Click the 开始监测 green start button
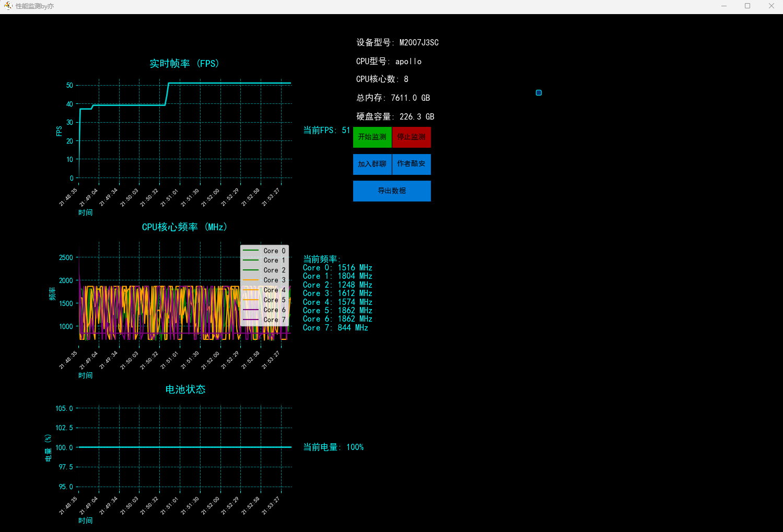This screenshot has height=532, width=783. point(372,137)
